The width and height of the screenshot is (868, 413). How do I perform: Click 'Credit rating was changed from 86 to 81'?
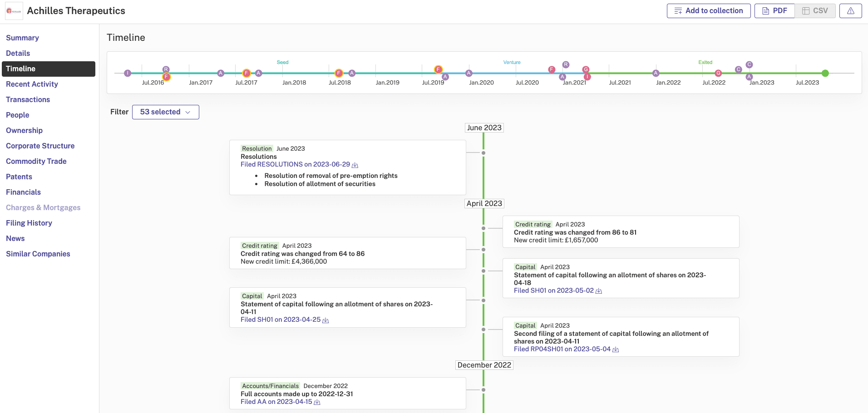click(x=575, y=232)
